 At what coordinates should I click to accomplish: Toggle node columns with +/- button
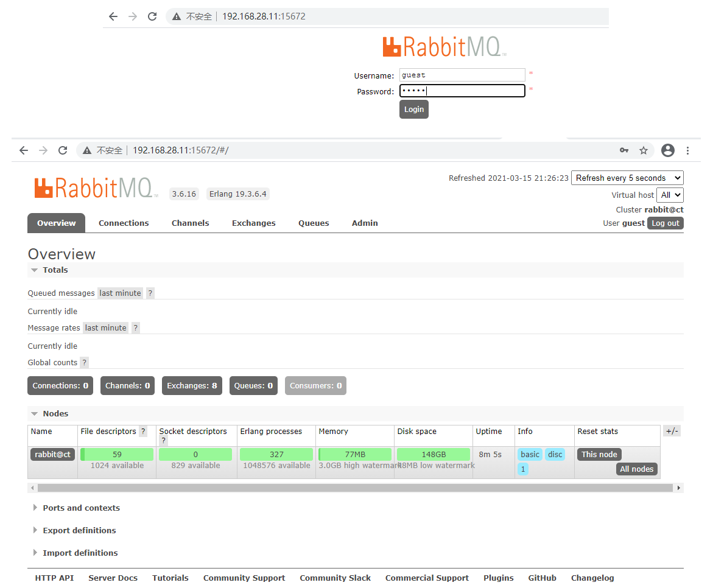point(672,431)
